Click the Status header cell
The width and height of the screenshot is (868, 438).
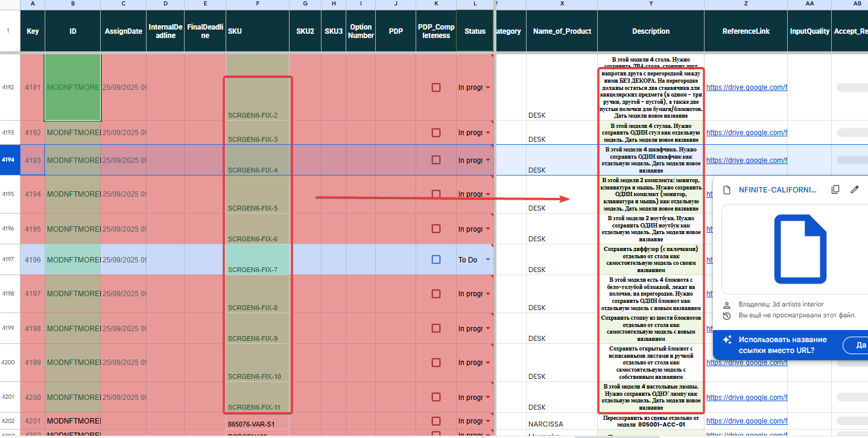coord(475,31)
